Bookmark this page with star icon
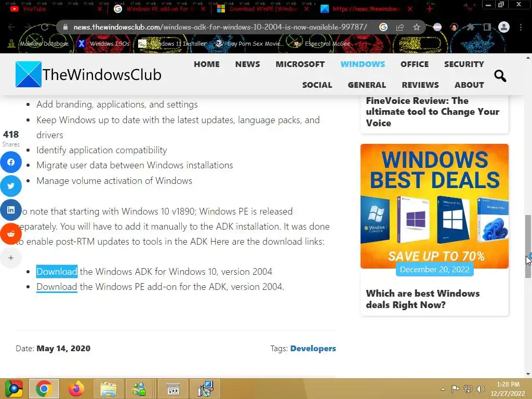Image resolution: width=532 pixels, height=399 pixels. (x=417, y=27)
